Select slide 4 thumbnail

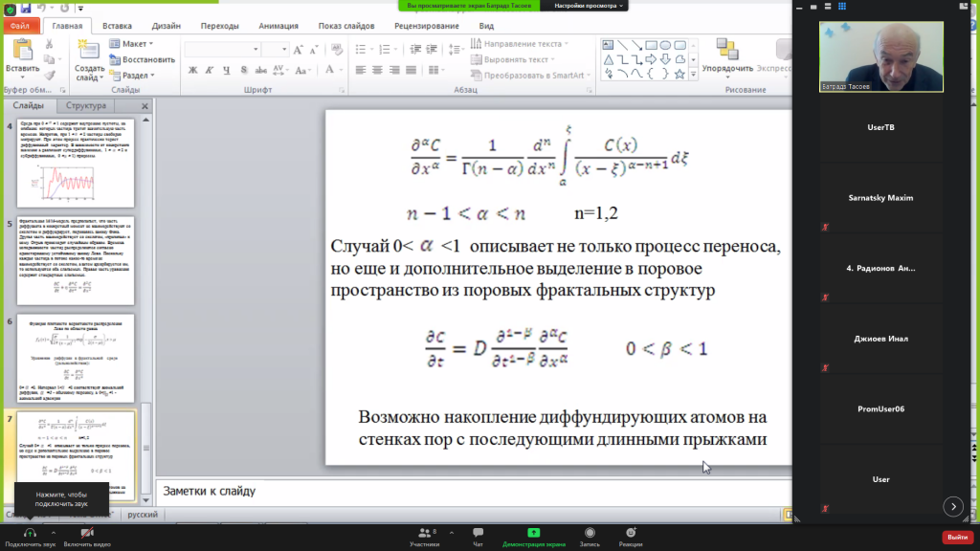[x=75, y=163]
